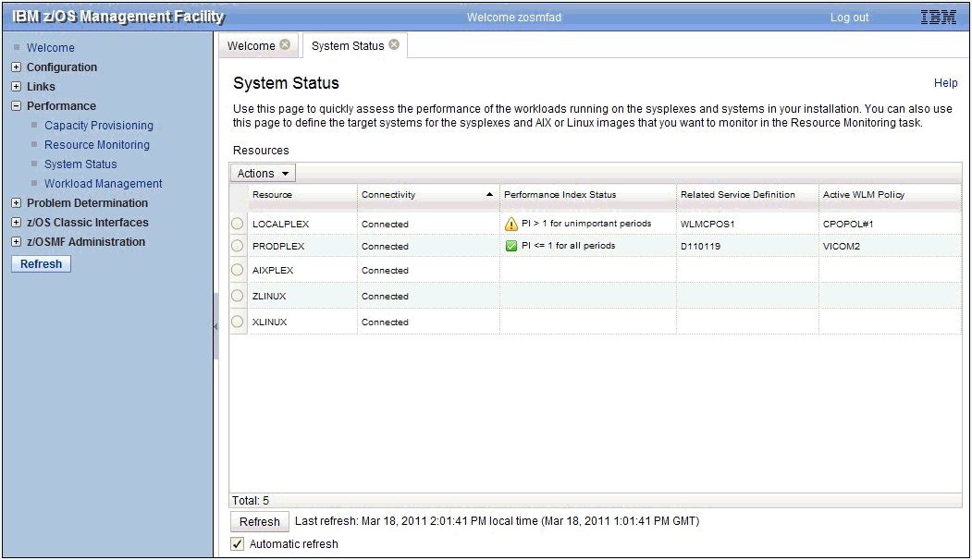Click the sort arrow on the Connectivity column
This screenshot has height=560, width=972.
pyautogui.click(x=491, y=194)
